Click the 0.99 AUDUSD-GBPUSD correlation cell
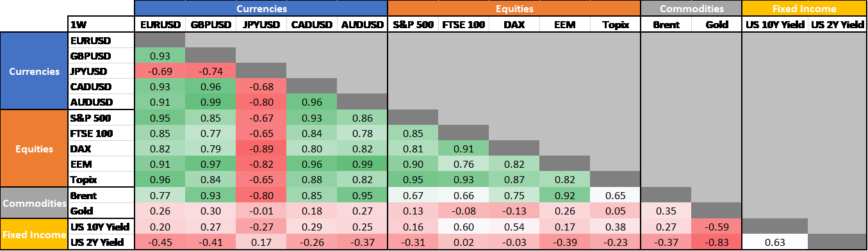Image resolution: width=868 pixels, height=251 pixels. pyautogui.click(x=210, y=102)
